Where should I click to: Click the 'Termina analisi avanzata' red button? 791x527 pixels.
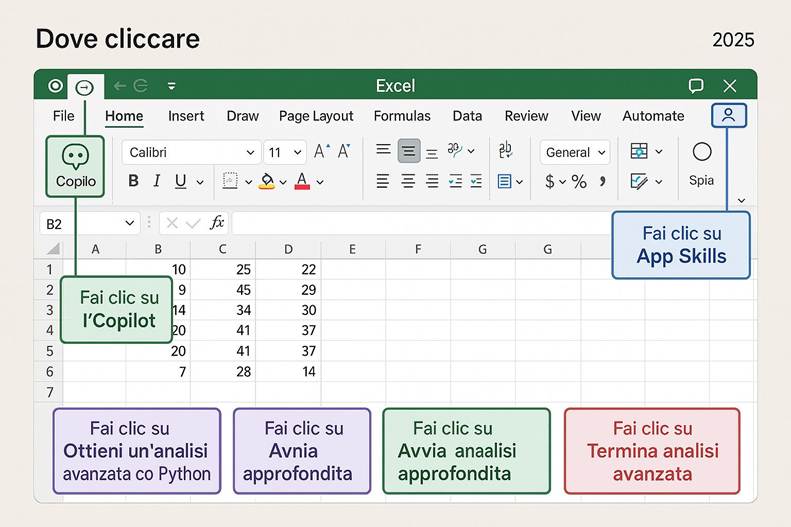[x=652, y=451]
